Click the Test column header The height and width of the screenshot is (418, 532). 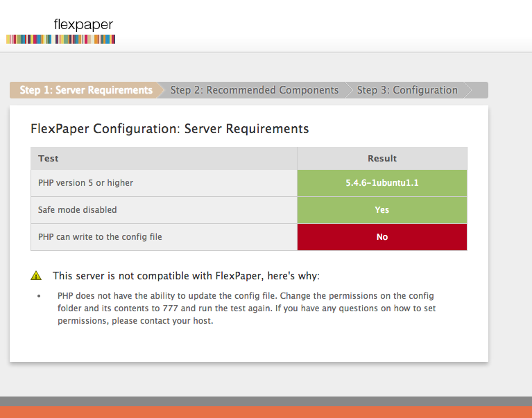164,158
